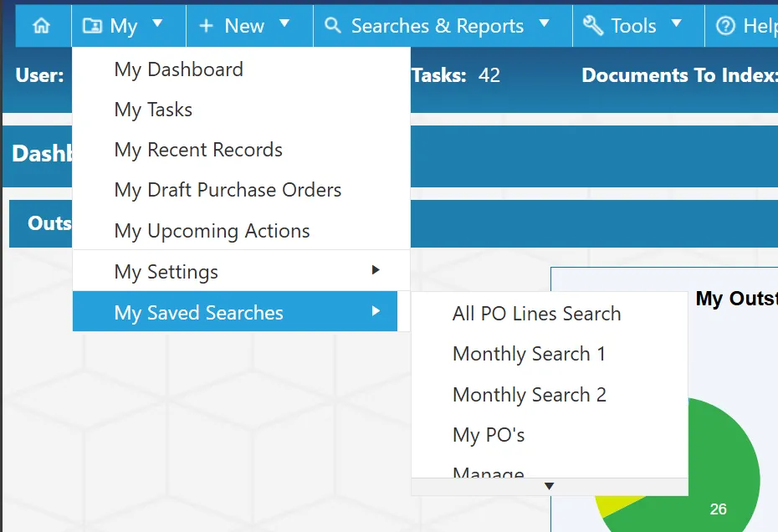The width and height of the screenshot is (778, 532).
Task: Select My Tasks from menu
Action: (241, 110)
